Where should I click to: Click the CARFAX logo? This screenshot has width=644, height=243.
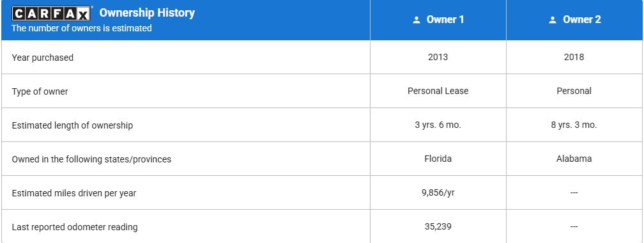tap(51, 14)
